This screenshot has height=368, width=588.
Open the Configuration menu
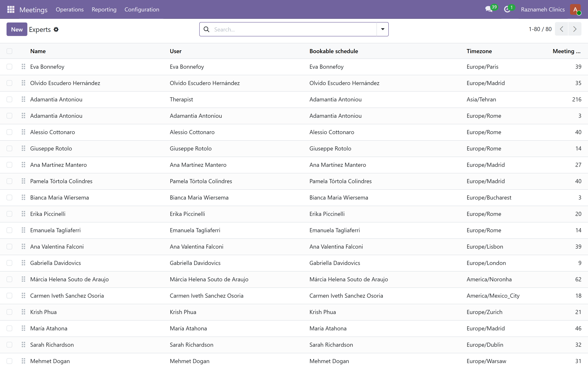click(142, 9)
